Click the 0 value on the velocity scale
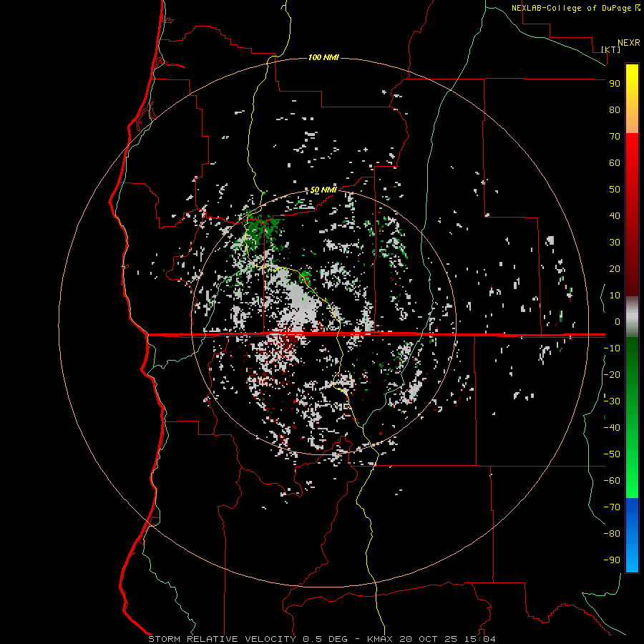 point(618,321)
